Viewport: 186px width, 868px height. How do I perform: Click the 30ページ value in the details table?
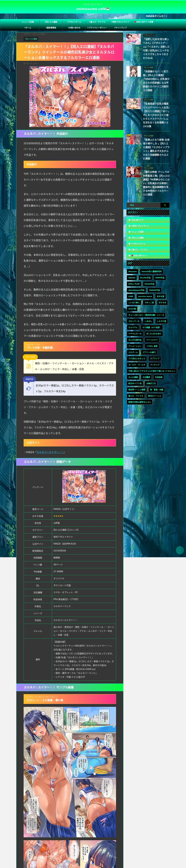(x=58, y=565)
